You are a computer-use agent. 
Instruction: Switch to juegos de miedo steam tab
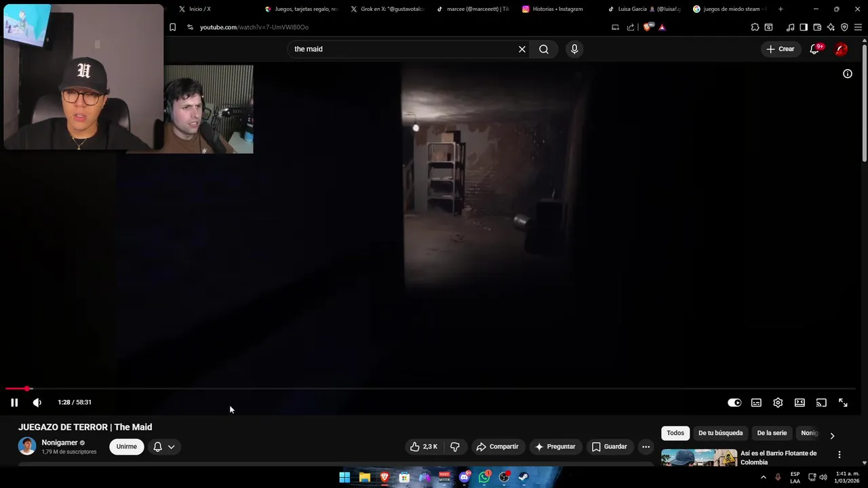(730, 9)
